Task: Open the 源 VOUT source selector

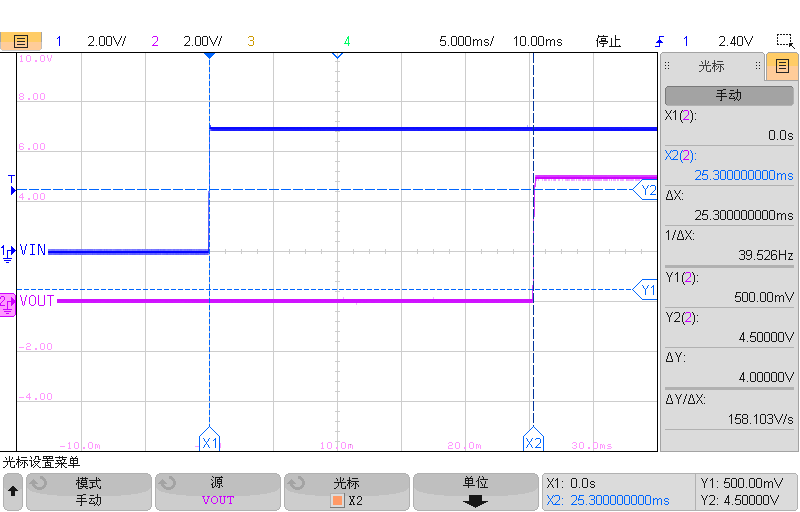Action: click(x=217, y=491)
